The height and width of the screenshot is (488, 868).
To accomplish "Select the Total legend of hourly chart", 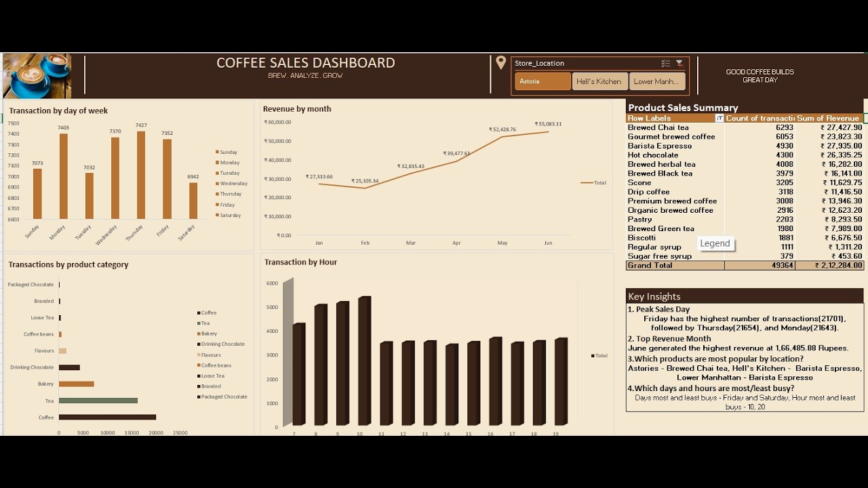I will click(x=599, y=355).
